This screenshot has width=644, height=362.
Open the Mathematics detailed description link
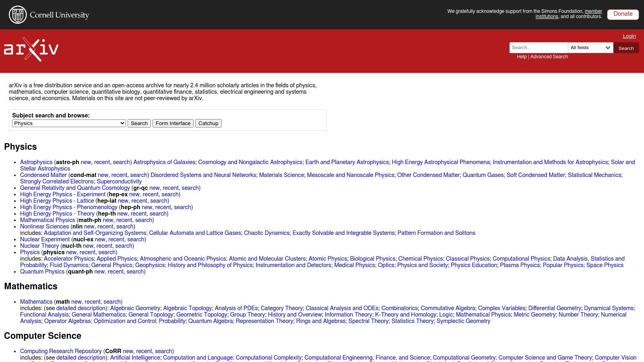coord(82,308)
